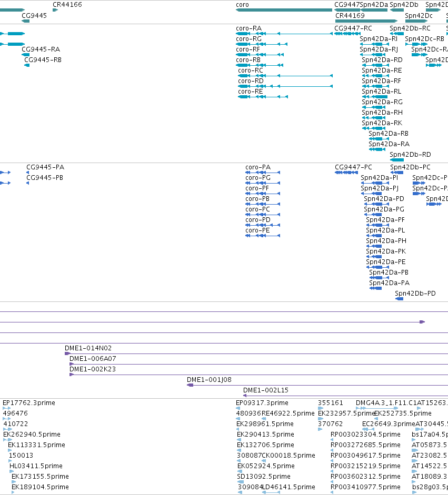Viewport: 448px width, 495px height.
Task: Select transcript Spn42Da-RI
Action: [x=379, y=38]
